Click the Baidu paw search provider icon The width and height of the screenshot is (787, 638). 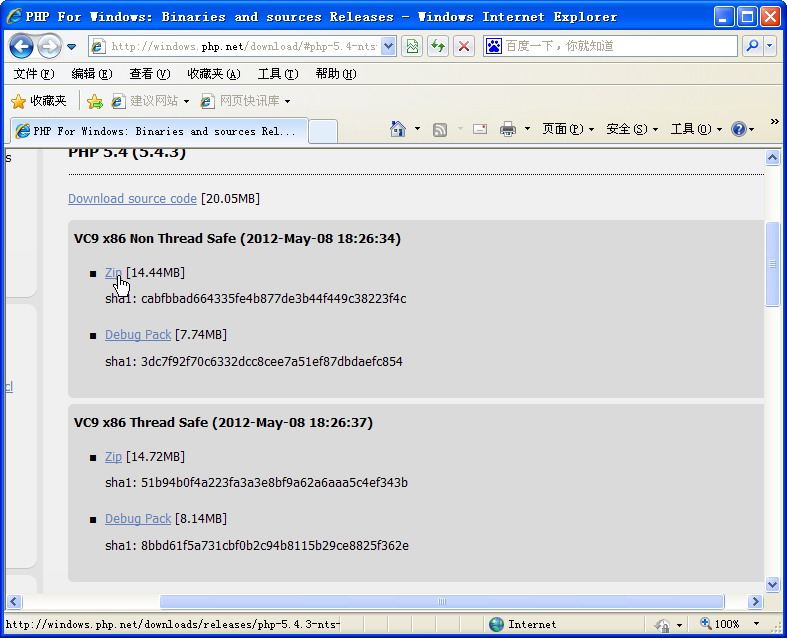tap(494, 46)
